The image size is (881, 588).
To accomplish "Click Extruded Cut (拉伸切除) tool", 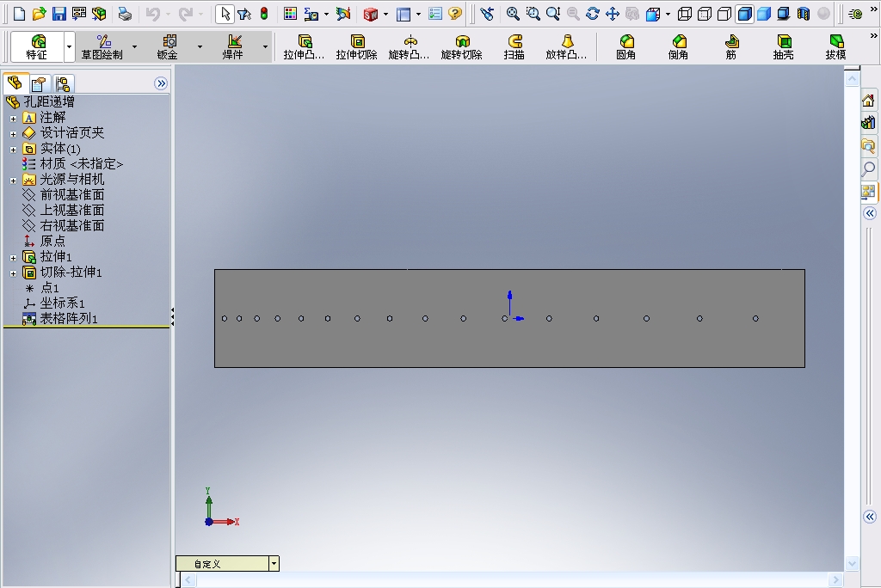I will pyautogui.click(x=357, y=46).
